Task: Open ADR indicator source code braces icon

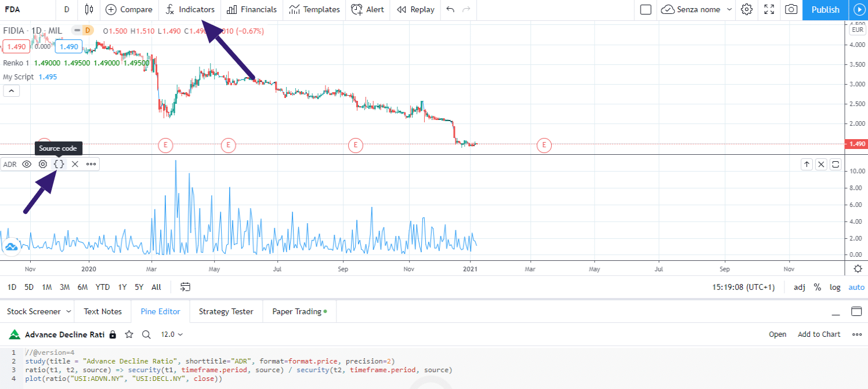Action: [x=59, y=164]
